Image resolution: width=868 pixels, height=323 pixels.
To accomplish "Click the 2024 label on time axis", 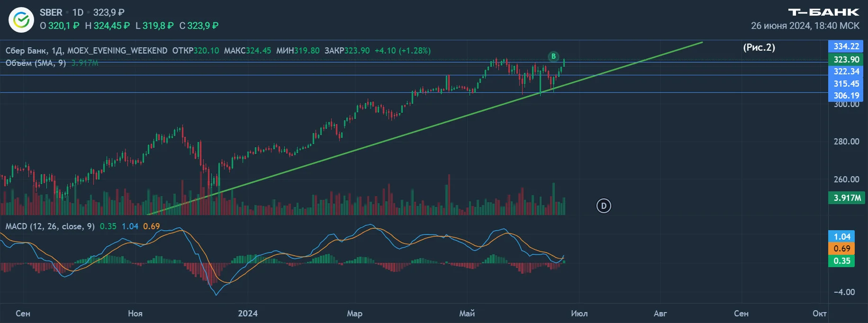I will (248, 314).
